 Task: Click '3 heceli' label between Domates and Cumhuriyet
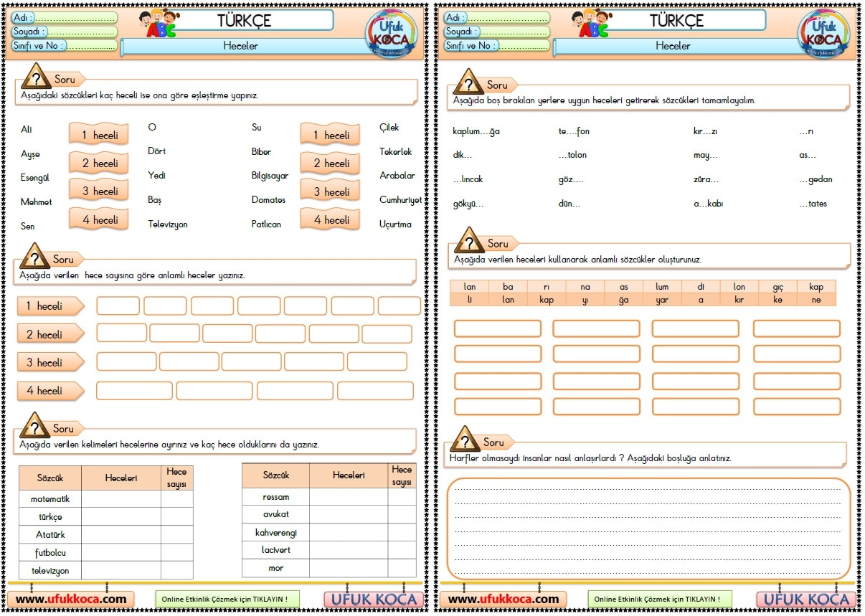click(x=330, y=191)
